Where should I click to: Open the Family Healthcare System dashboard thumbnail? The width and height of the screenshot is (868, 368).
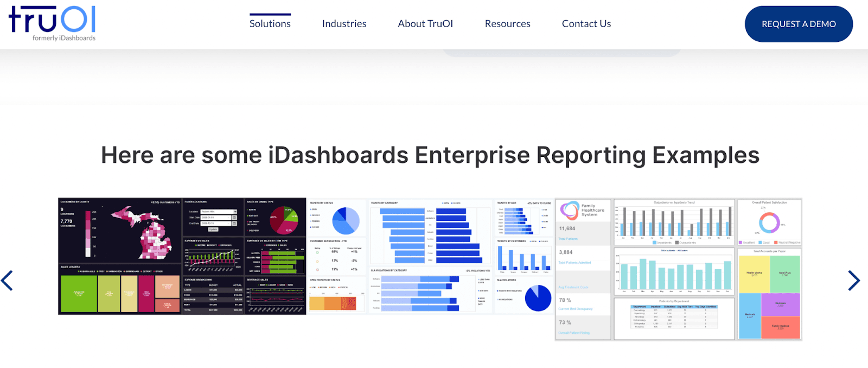tap(679, 269)
